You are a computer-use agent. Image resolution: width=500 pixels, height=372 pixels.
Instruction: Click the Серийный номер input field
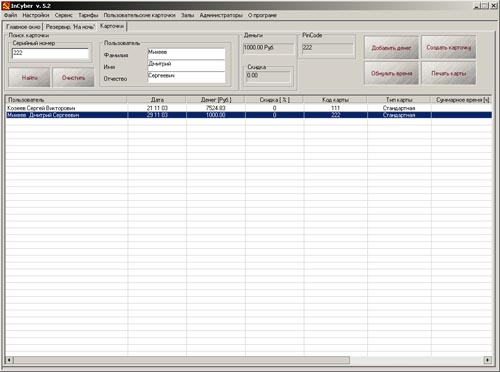click(50, 53)
